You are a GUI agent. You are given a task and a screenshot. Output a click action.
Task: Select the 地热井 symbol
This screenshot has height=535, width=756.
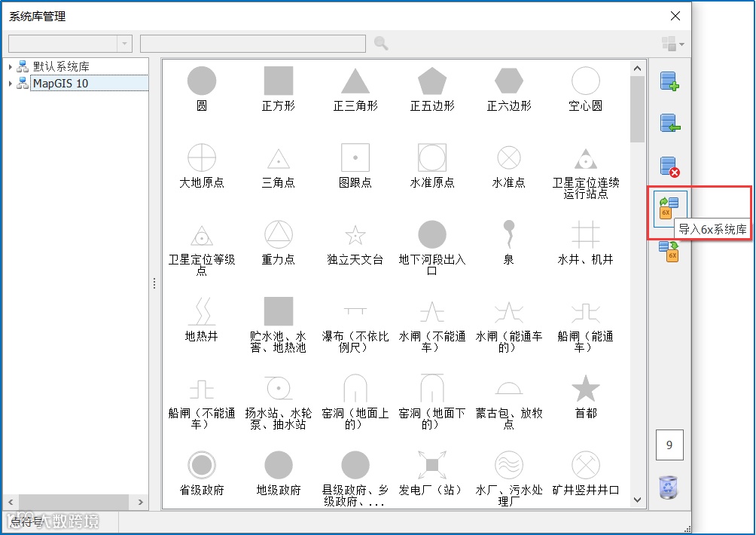[202, 319]
